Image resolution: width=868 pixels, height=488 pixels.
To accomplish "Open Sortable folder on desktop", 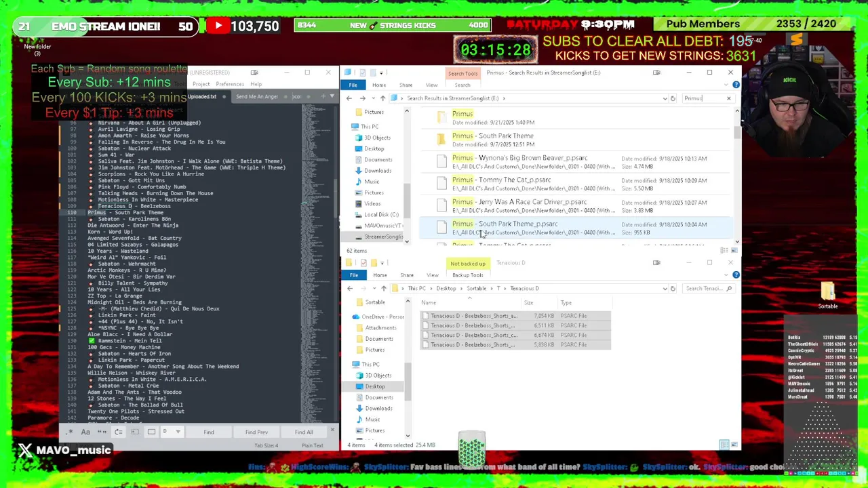I will point(828,296).
